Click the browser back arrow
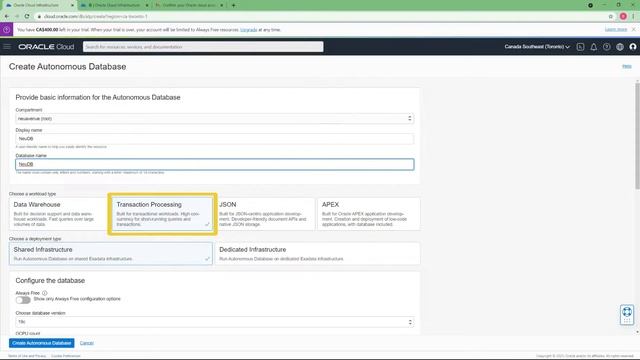This screenshot has width=640, height=360. 7,16
